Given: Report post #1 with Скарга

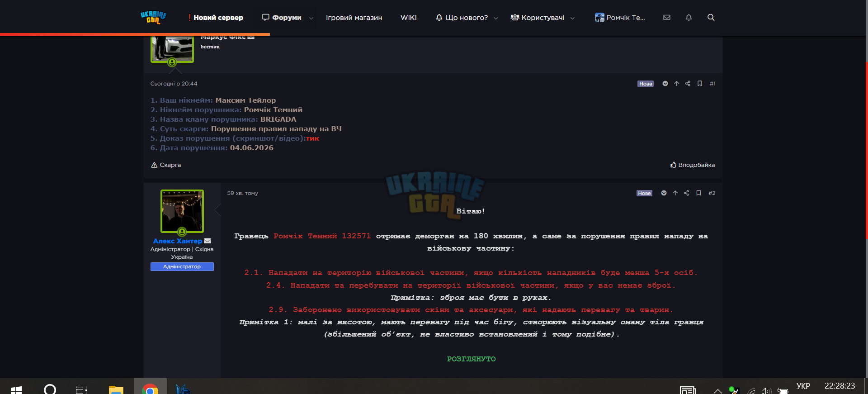Looking at the screenshot, I should [x=166, y=165].
